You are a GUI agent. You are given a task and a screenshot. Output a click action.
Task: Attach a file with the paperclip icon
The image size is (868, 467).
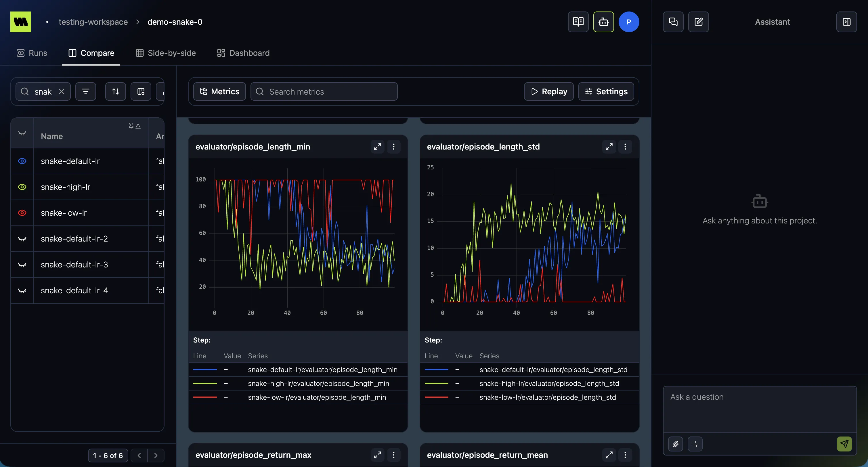coord(676,444)
